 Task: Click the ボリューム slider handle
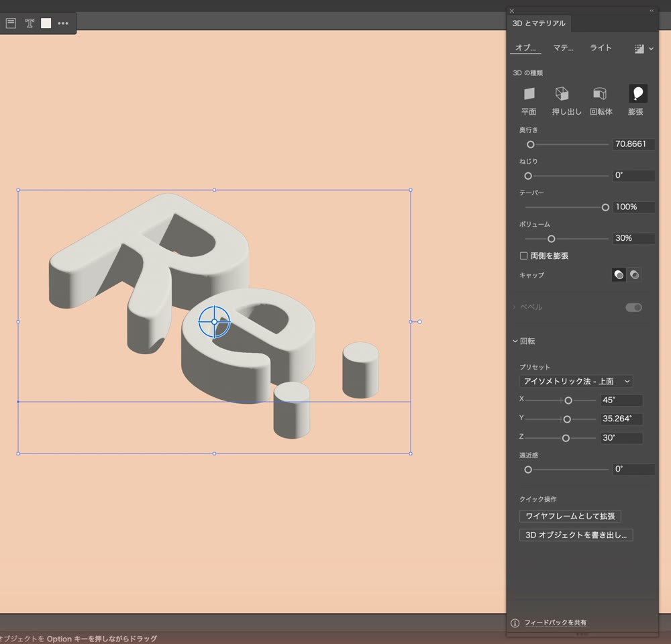coord(551,239)
